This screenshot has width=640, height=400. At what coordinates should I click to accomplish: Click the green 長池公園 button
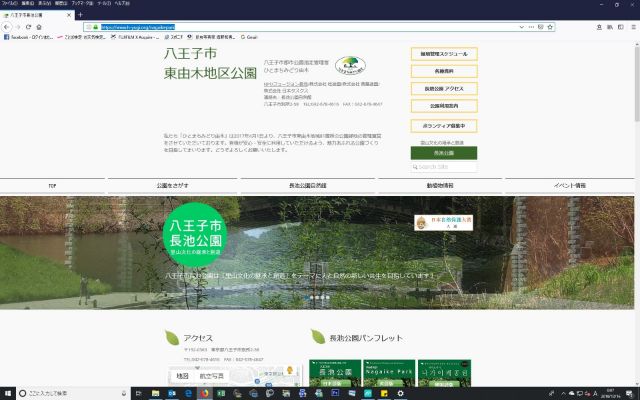coord(443,153)
